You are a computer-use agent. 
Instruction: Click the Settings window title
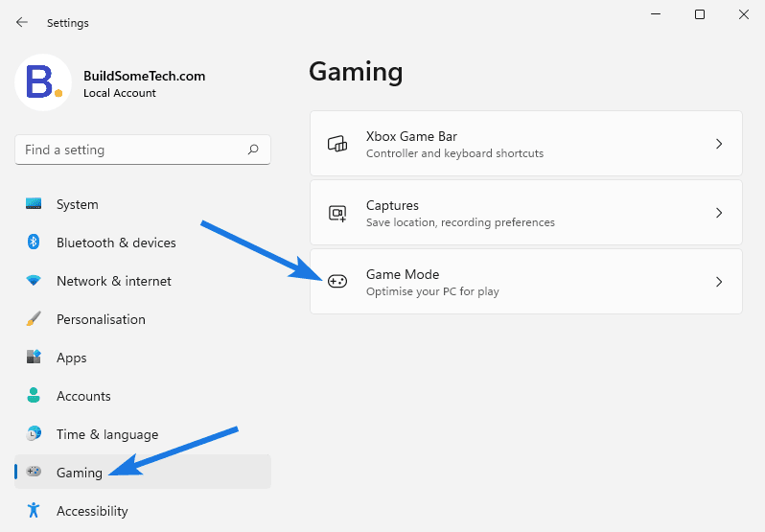[68, 23]
